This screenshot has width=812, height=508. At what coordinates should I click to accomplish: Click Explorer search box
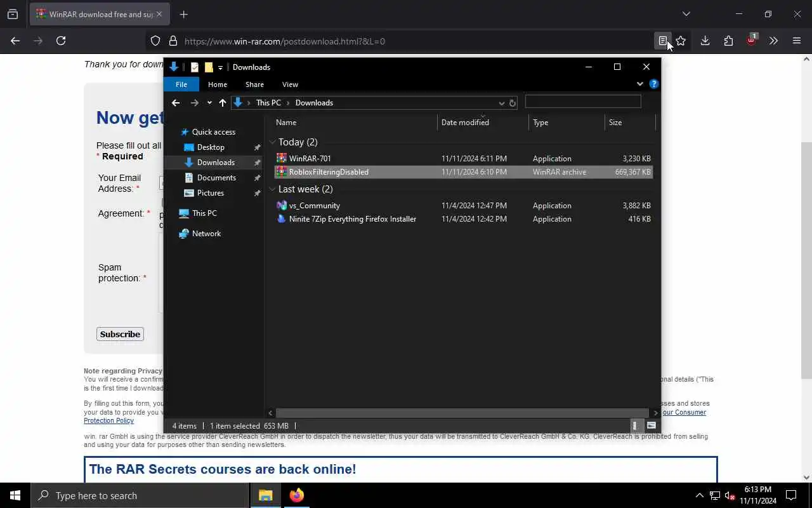point(583,101)
